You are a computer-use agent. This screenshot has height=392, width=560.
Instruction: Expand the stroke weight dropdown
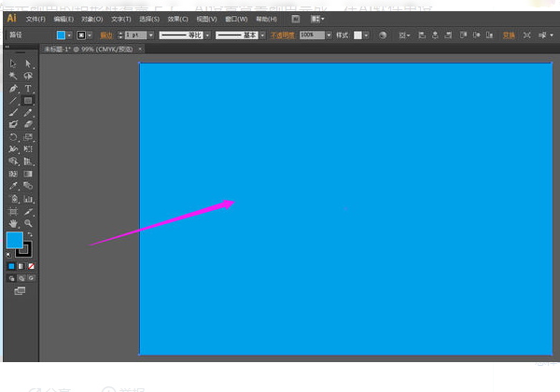click(x=151, y=35)
